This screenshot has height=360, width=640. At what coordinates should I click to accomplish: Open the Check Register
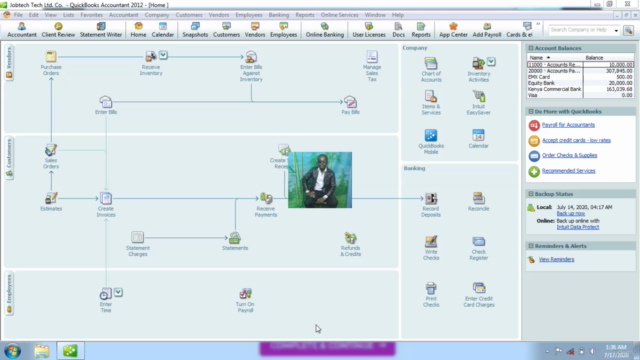pos(478,241)
